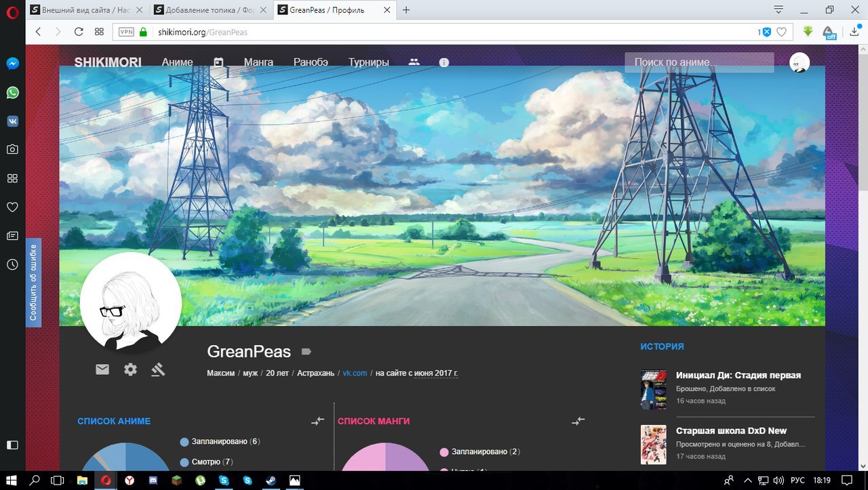Screen dimensions: 868x490
Task: Open the Ранобэ menu item
Action: point(311,62)
